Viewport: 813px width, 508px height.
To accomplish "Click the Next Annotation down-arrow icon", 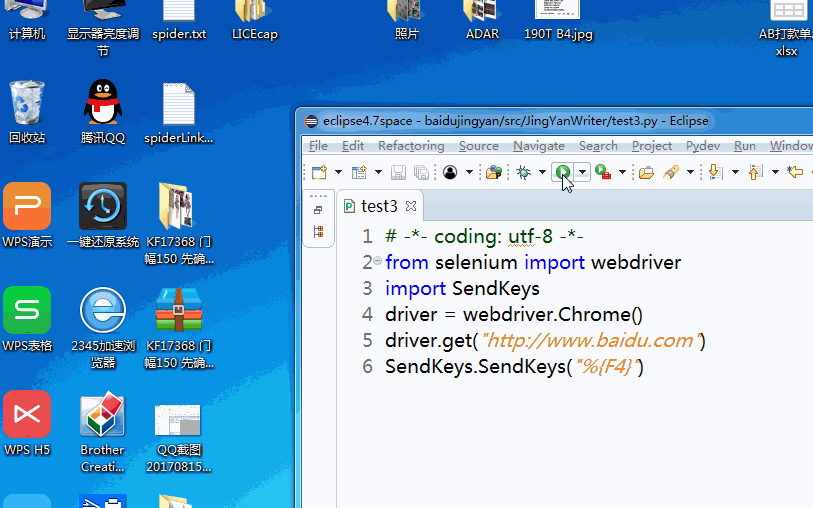I will point(716,172).
